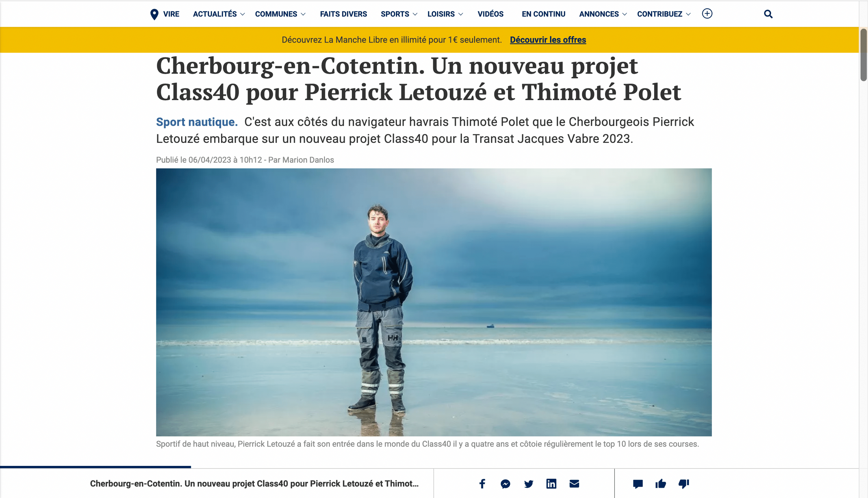Screen dimensions: 868x498
Task: Click the photo of Pierrick Letouzé on the beach
Action: [434, 302]
